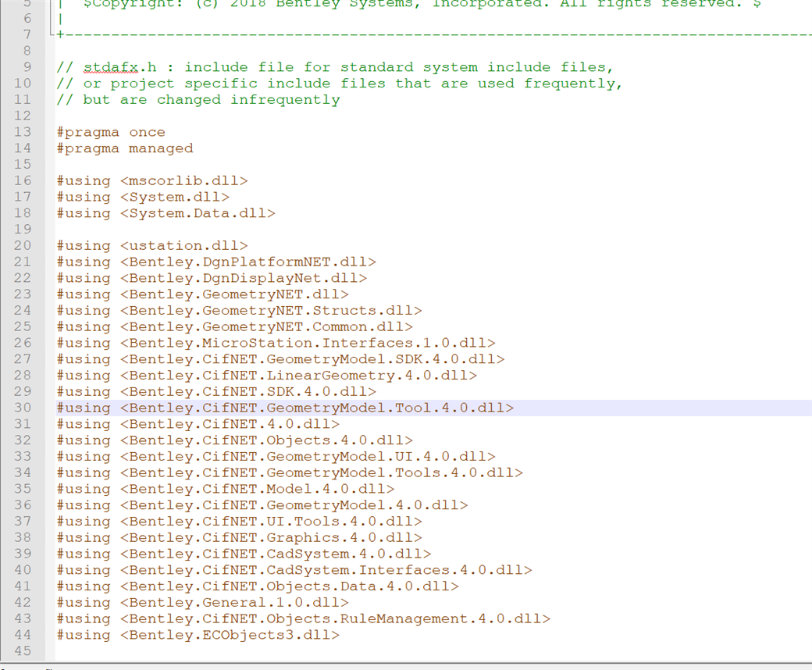Click '#using <System.Data.dll>' line

point(166,213)
